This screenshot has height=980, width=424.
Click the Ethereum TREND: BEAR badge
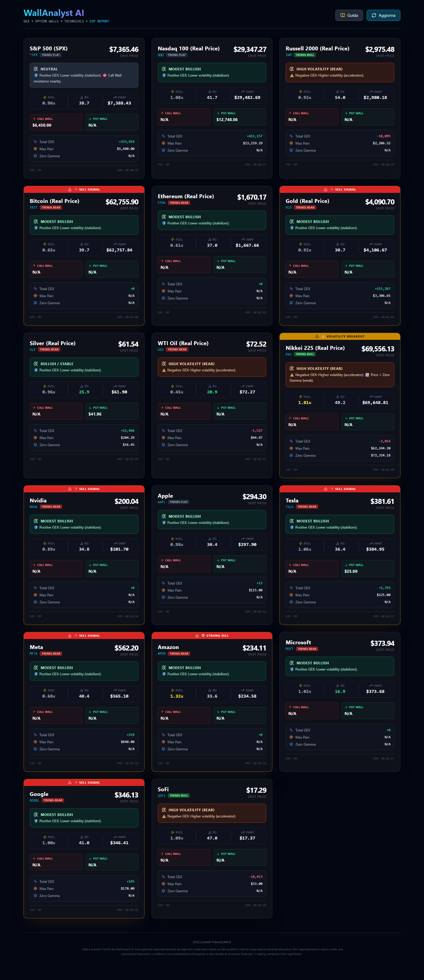click(179, 203)
